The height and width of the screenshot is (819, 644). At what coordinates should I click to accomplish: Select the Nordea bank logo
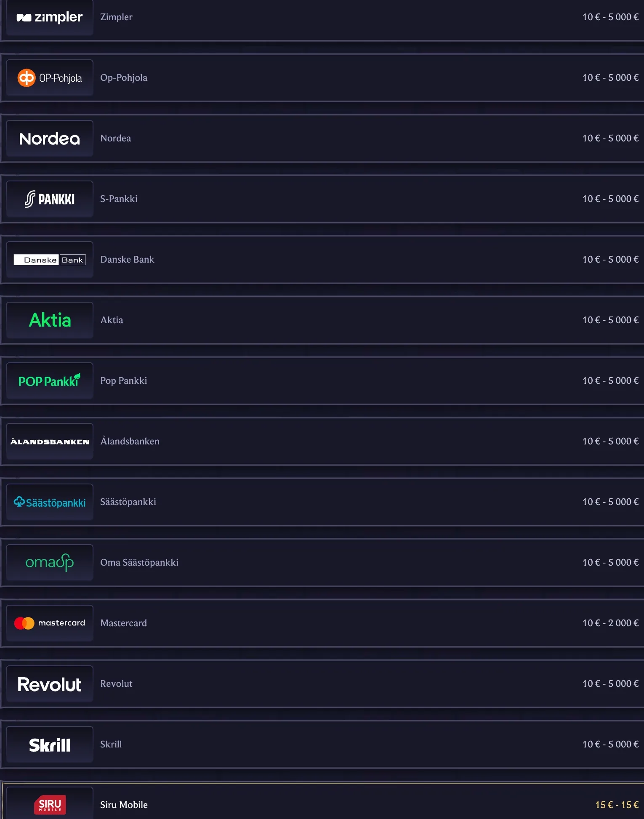(x=49, y=138)
